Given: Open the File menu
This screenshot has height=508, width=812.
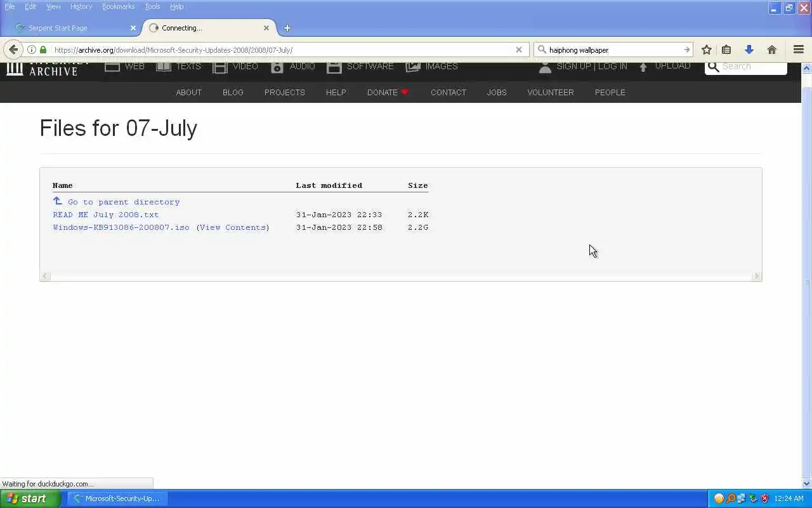Looking at the screenshot, I should [10, 6].
